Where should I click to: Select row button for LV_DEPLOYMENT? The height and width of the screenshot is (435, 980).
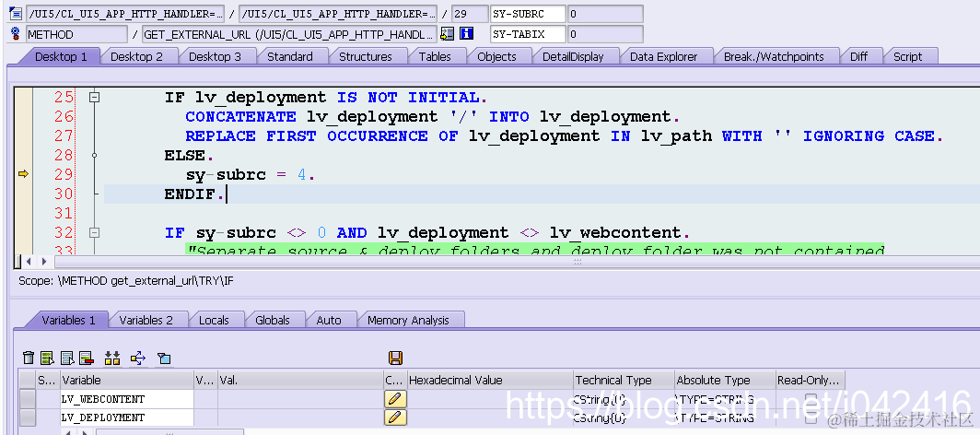click(28, 417)
